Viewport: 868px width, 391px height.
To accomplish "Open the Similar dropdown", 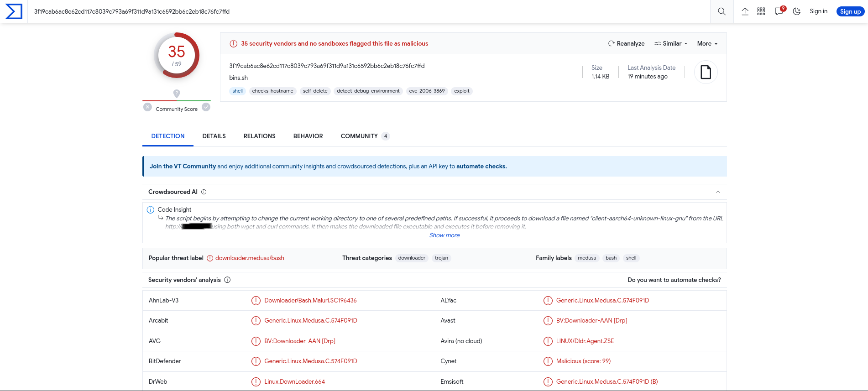I will click(x=671, y=44).
